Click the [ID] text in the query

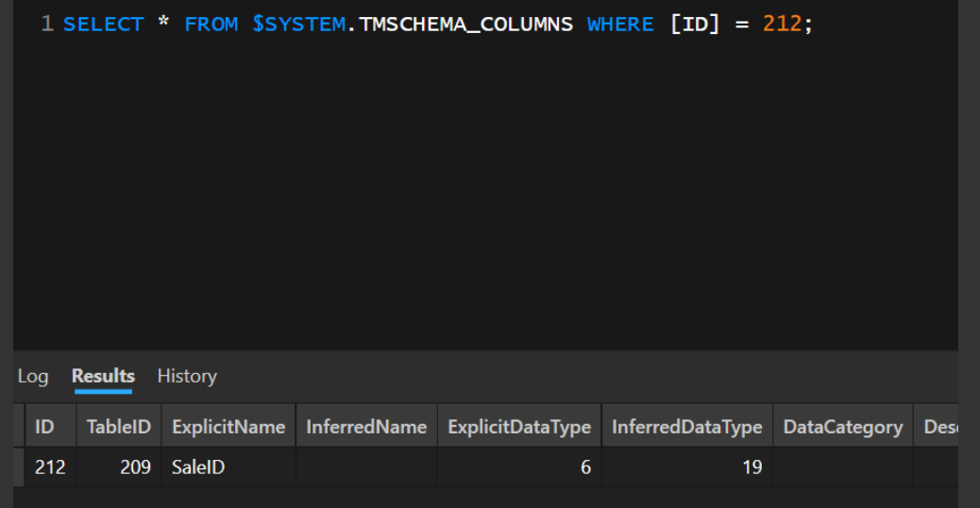tap(694, 25)
